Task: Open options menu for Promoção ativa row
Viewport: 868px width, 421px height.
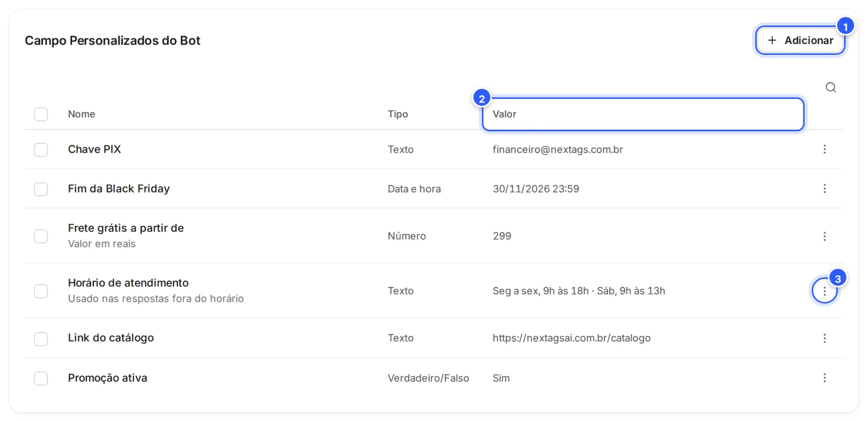Action: tap(825, 378)
